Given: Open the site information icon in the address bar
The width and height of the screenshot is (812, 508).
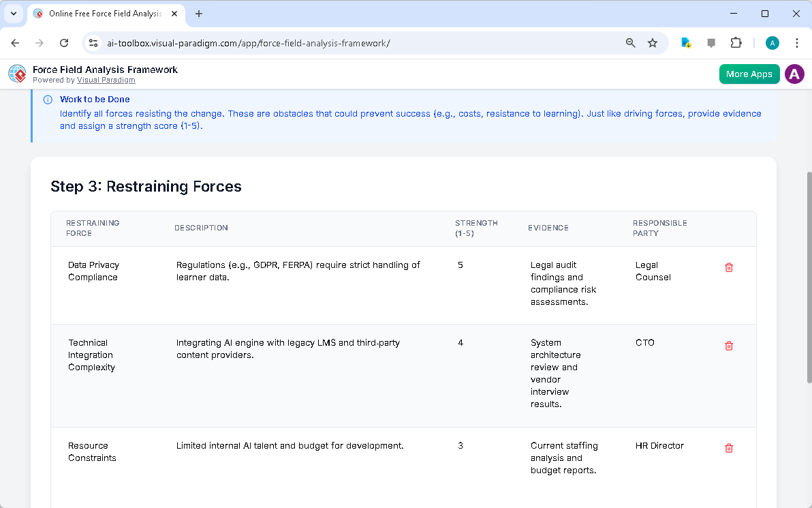Looking at the screenshot, I should (x=92, y=42).
